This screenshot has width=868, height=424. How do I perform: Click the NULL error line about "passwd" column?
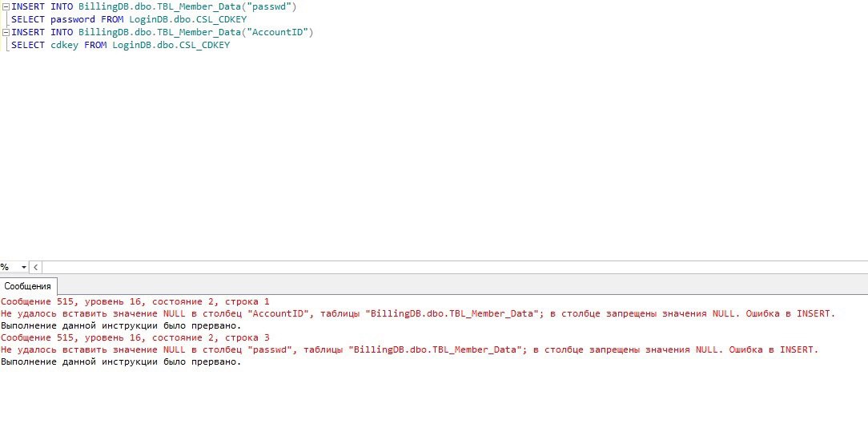pos(409,349)
